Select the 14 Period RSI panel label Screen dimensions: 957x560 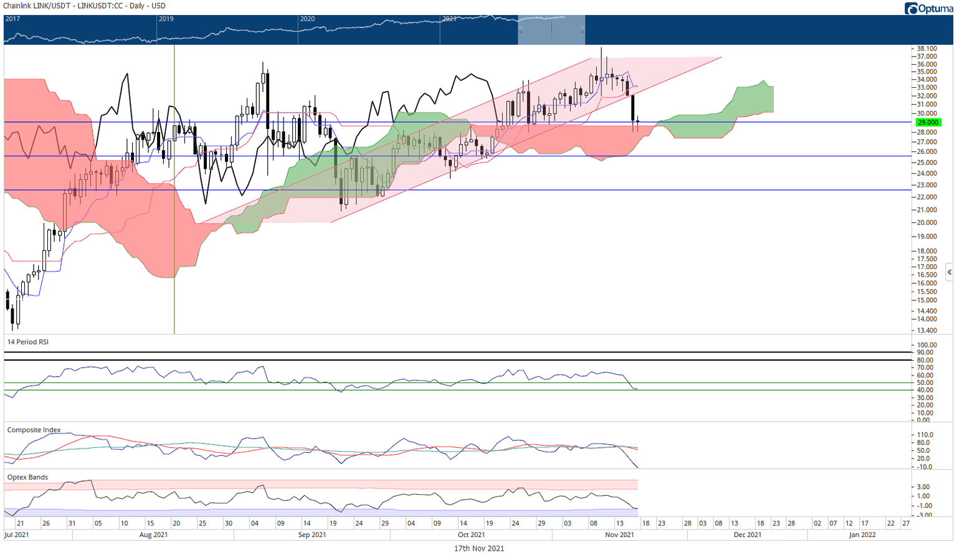(x=27, y=342)
